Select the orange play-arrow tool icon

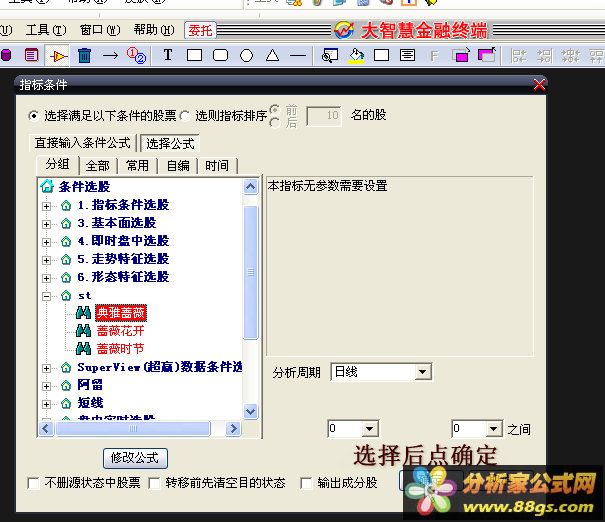pos(58,56)
